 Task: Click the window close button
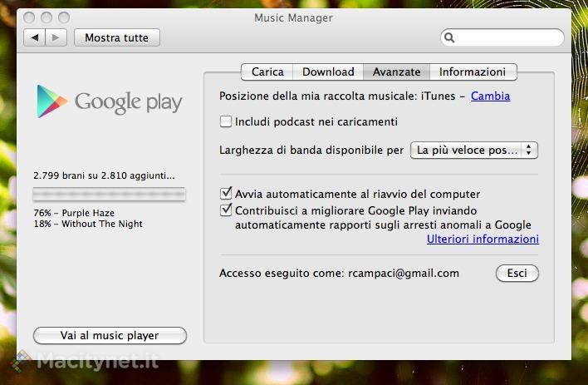click(29, 17)
